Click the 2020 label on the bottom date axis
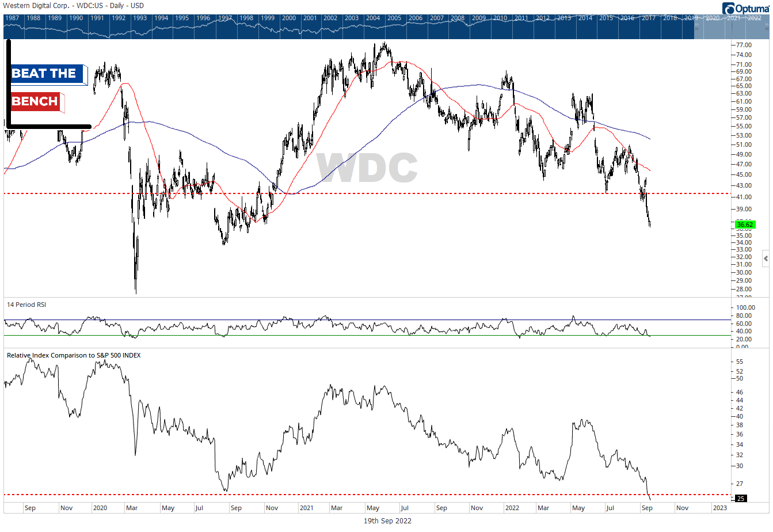The height and width of the screenshot is (532, 773). tap(100, 508)
